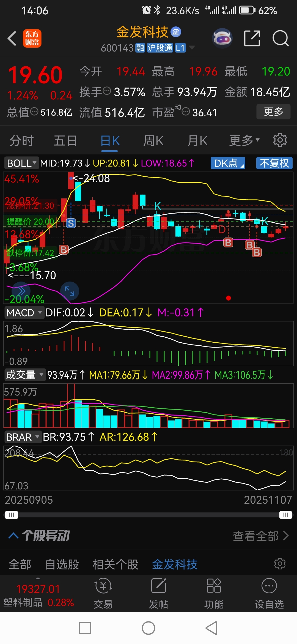Screen dimensions: 297x644
Task: Tap the 融 margin badge
Action: [x=140, y=48]
